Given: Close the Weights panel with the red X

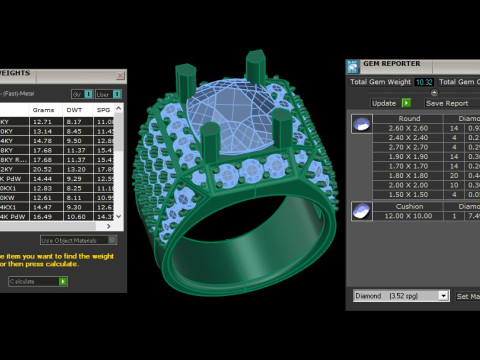Looking at the screenshot, I should click(x=120, y=76).
